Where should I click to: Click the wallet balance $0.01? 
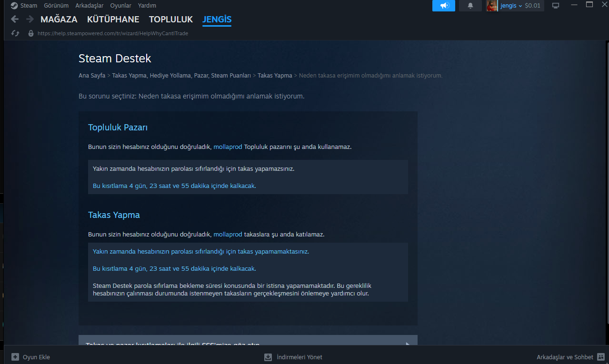(x=532, y=6)
